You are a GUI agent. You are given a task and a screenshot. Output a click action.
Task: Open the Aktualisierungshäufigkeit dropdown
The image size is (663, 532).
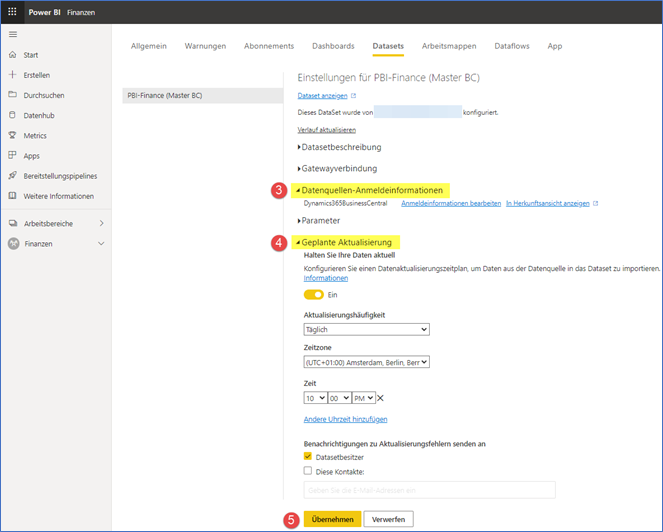(366, 329)
